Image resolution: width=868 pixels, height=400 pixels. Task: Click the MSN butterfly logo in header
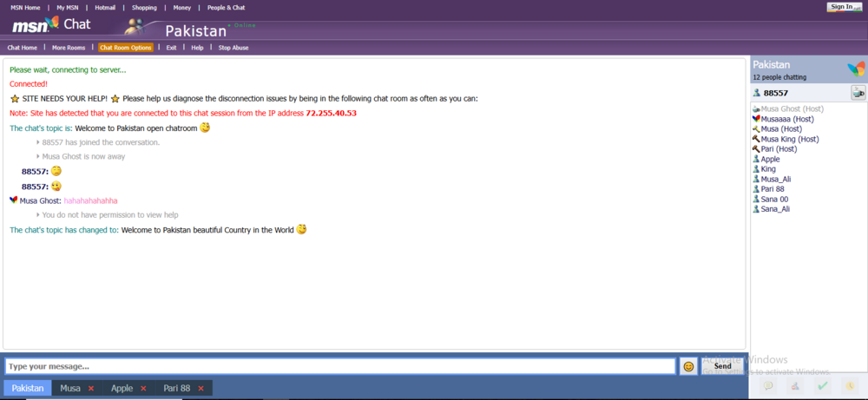[x=53, y=23]
